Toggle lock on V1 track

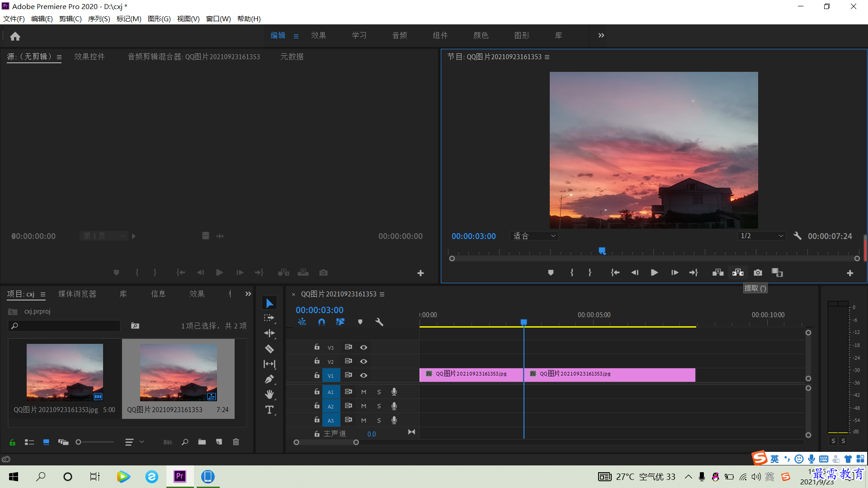click(317, 375)
